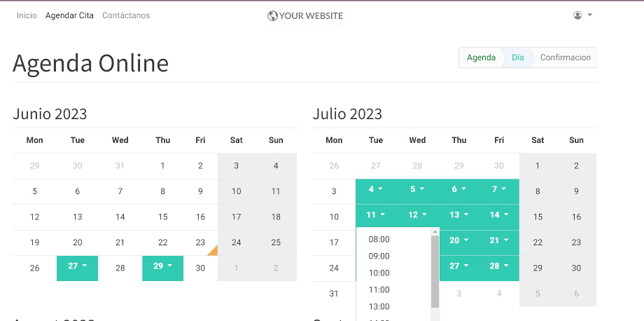Viewport: 644px width, 321px height.
Task: Select the Confirmacion step
Action: 565,57
